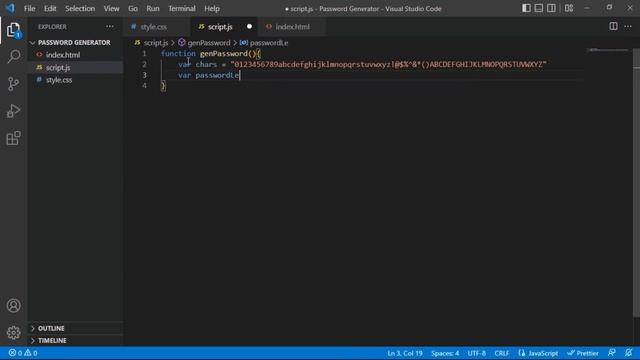The image size is (640, 360).
Task: Open Explorer Views and More Actions ellipsis
Action: coord(110,27)
